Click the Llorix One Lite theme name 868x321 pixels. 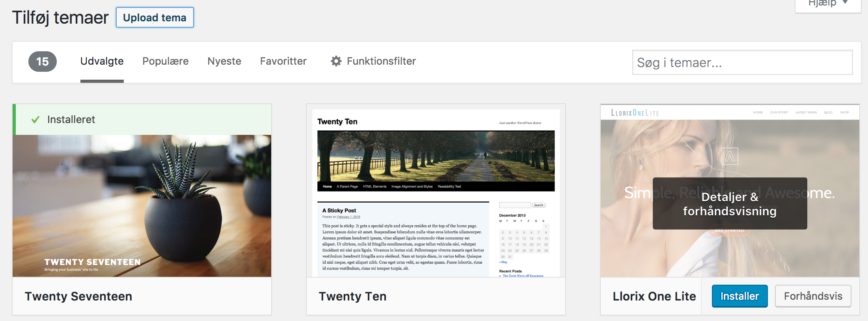(654, 296)
